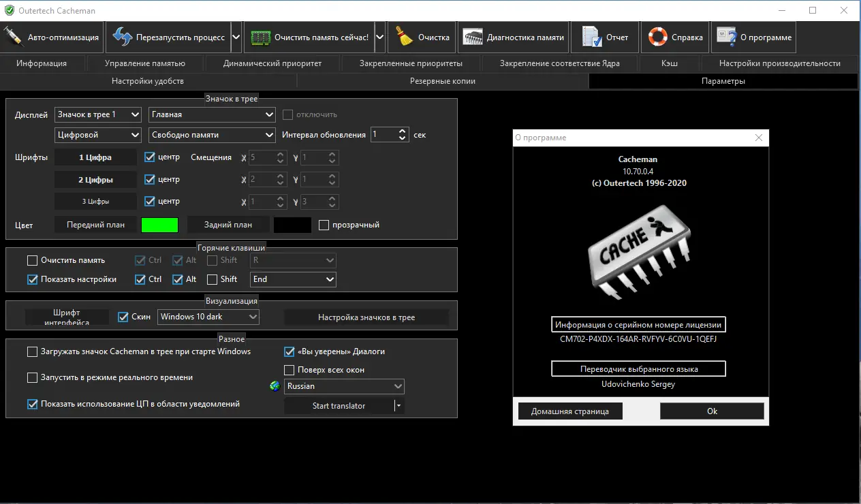The image size is (861, 504).
Task: Click the О программе question monitor icon
Action: [727, 37]
